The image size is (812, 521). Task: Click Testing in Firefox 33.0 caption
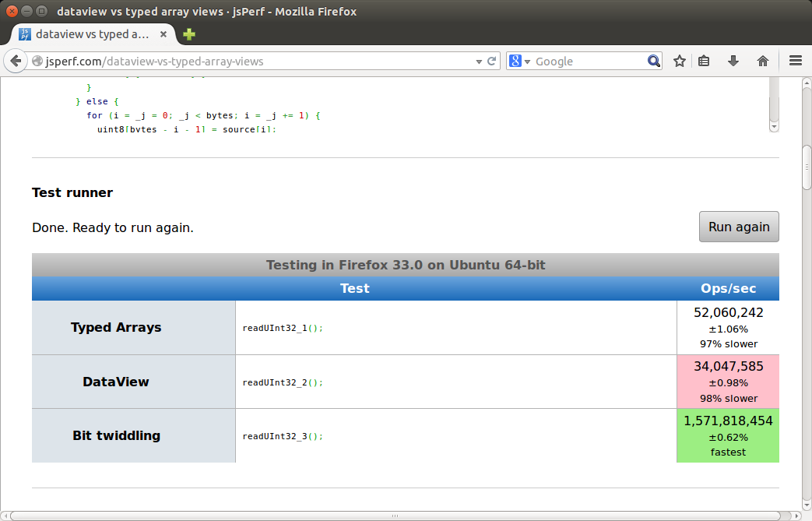(x=406, y=265)
